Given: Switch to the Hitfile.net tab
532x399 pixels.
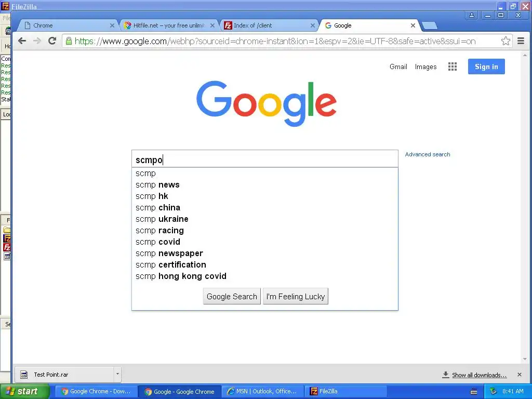Looking at the screenshot, I should click(x=169, y=25).
